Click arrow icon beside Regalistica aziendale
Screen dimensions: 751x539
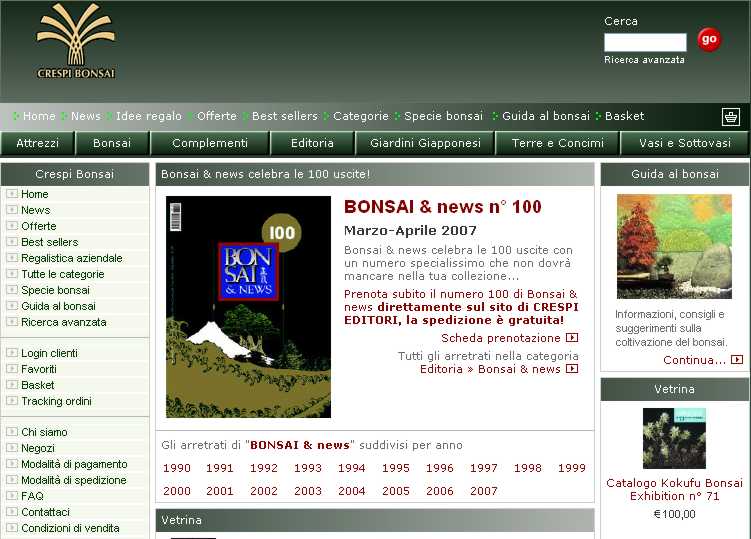pos(12,257)
